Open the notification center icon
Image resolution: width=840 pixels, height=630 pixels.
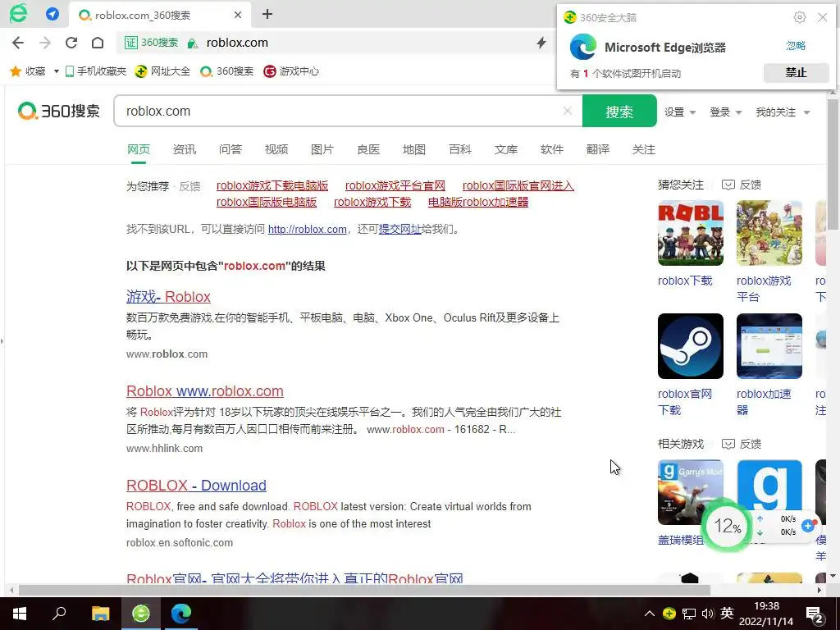[x=815, y=614]
